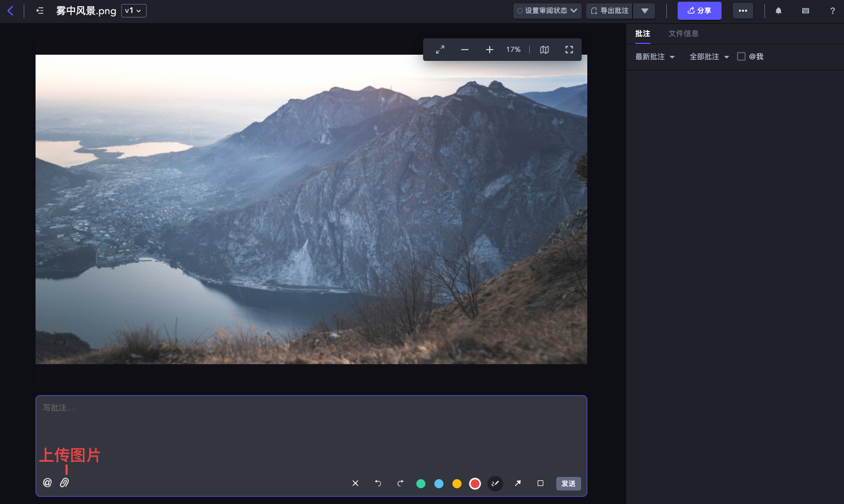Click the @ mention icon in comment box
844x504 pixels.
[x=47, y=483]
